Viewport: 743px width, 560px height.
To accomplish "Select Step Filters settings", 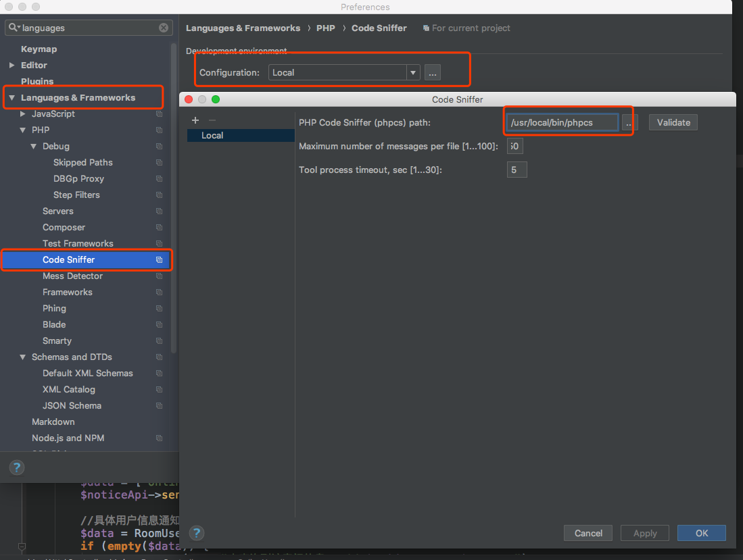I will coord(77,195).
